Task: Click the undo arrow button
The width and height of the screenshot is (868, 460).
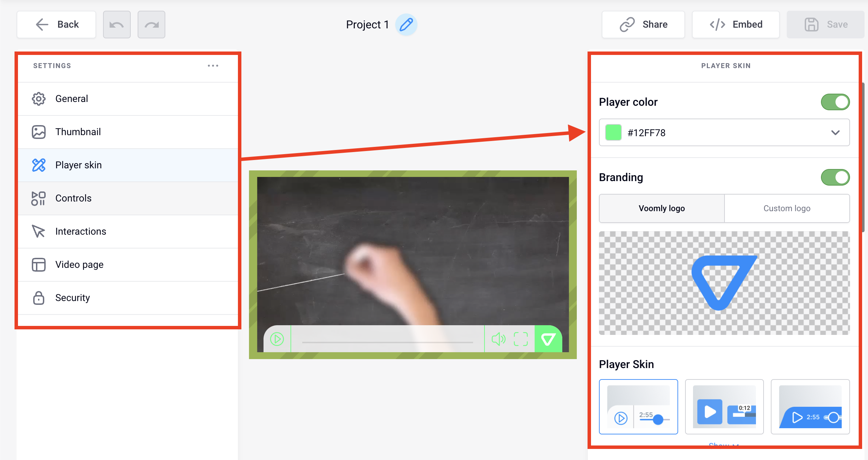Action: [117, 25]
